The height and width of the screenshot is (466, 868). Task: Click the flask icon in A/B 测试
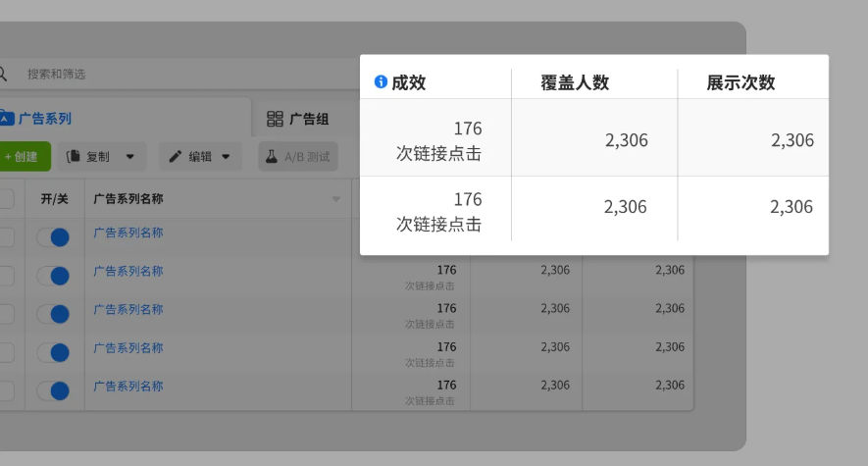pyautogui.click(x=272, y=157)
